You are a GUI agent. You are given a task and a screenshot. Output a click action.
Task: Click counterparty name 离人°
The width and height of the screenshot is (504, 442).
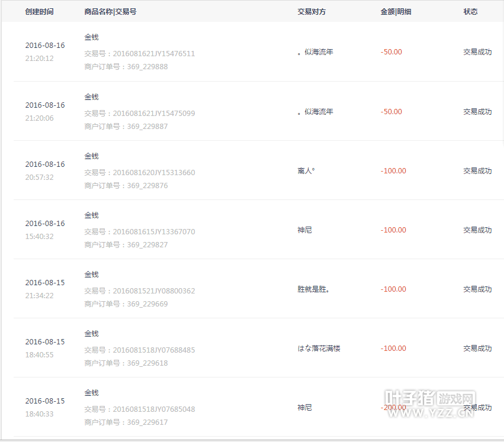306,171
